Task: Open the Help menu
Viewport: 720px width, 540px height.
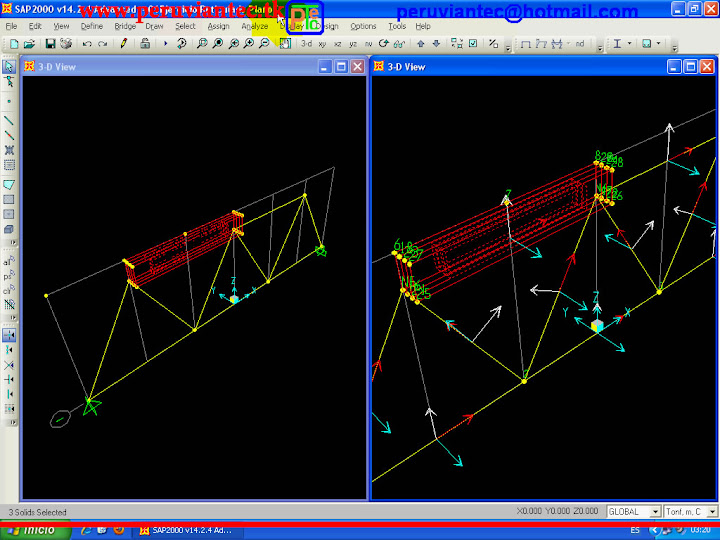Action: [x=423, y=26]
